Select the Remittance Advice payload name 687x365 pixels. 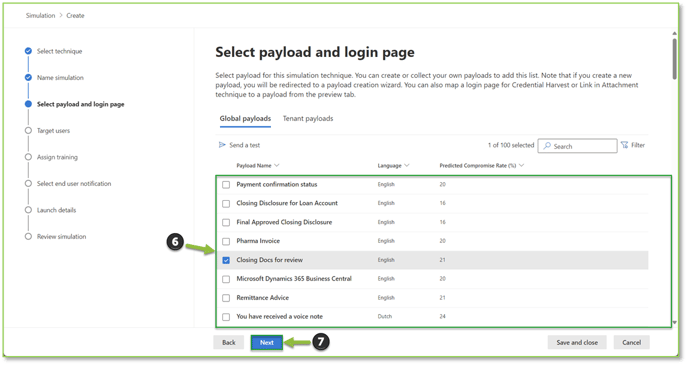tap(262, 298)
